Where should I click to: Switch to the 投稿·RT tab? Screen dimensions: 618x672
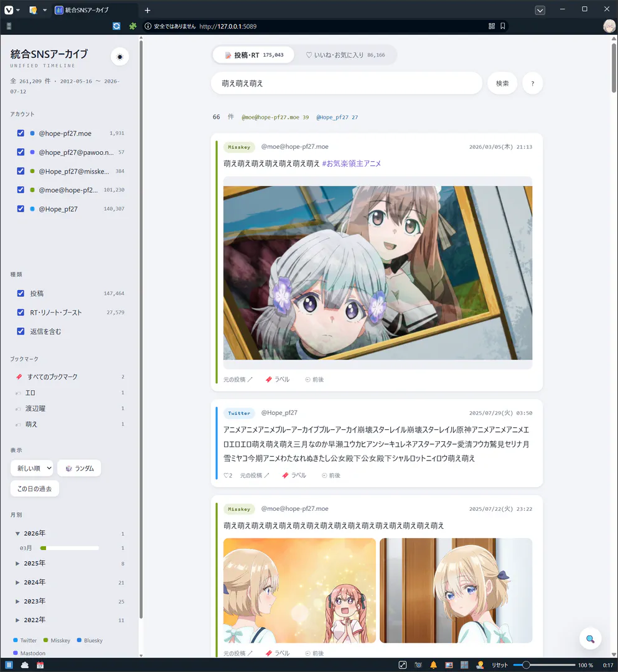tap(254, 55)
